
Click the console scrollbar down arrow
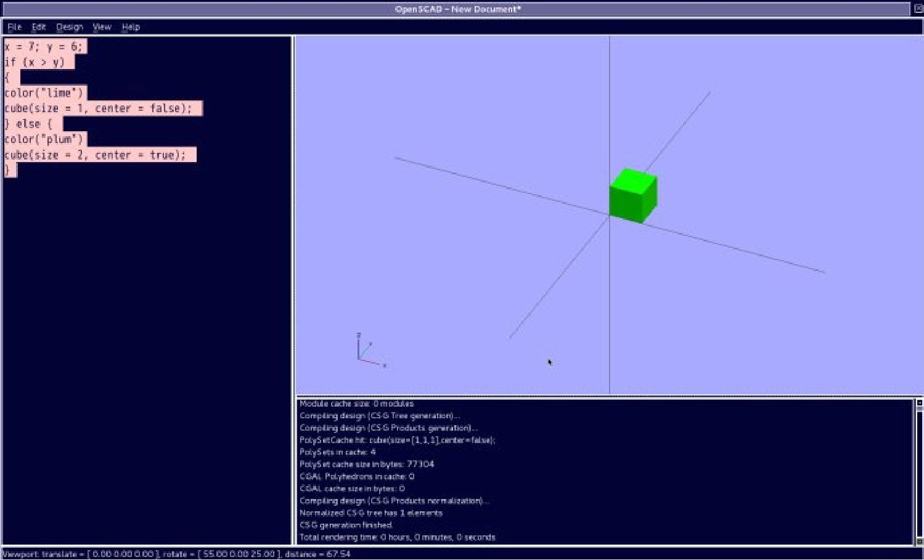pyautogui.click(x=919, y=541)
